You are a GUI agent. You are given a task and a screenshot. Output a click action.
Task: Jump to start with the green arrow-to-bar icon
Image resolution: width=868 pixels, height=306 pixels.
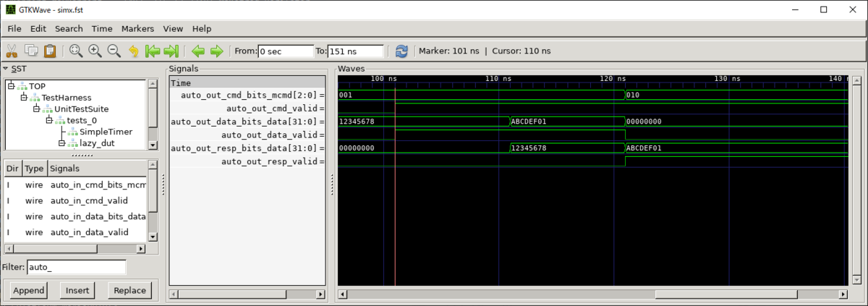pos(153,51)
